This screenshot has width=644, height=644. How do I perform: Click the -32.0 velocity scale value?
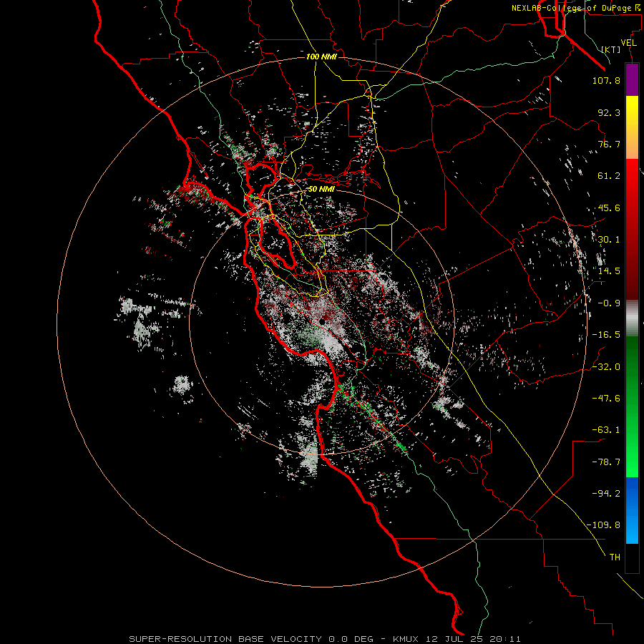click(x=606, y=367)
